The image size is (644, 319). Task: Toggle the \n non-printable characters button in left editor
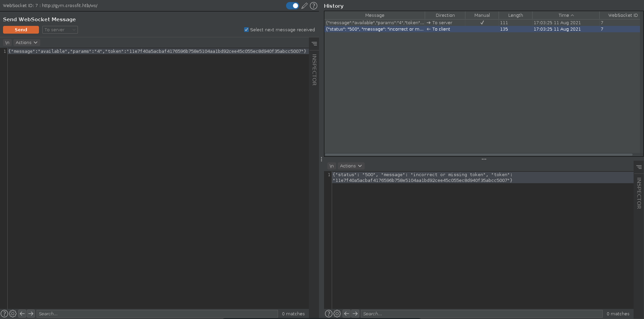pos(7,43)
